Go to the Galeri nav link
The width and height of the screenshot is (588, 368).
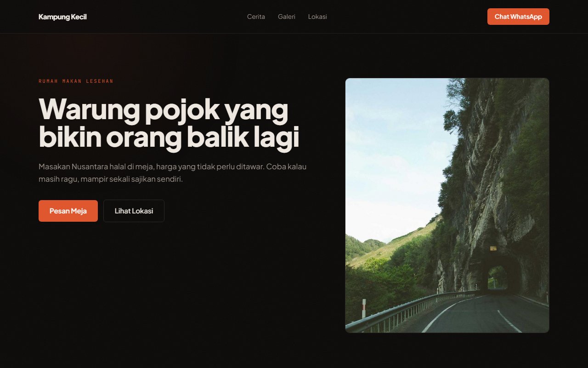point(287,17)
